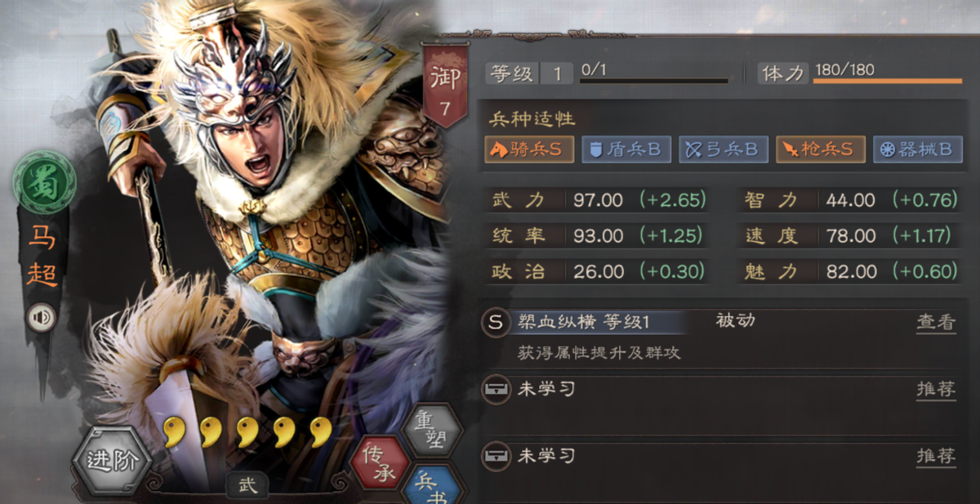Screen dimensions: 980x504
Task: Tap the red 御 7 banner
Action: 444,86
